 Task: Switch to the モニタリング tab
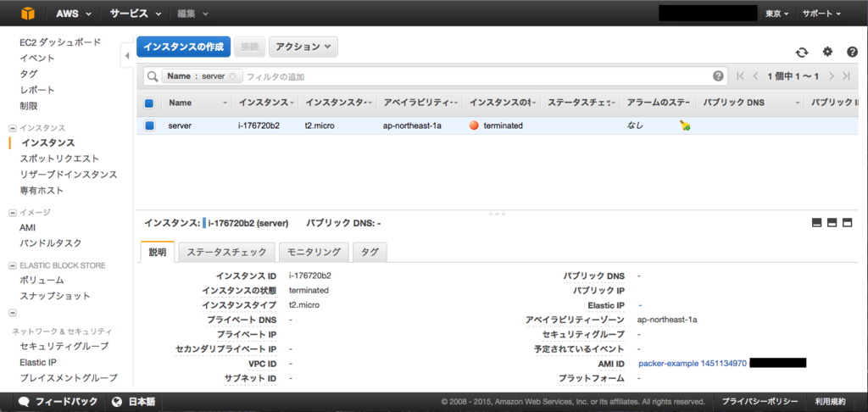pos(314,253)
